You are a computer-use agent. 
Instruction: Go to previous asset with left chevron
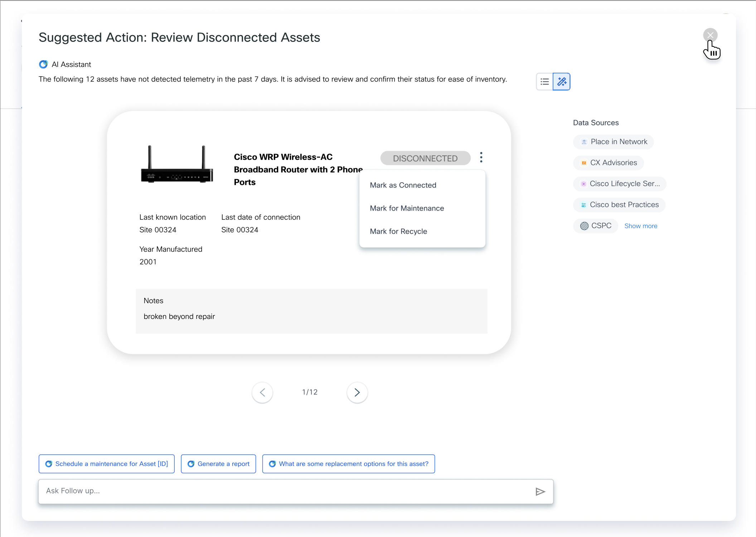click(262, 392)
